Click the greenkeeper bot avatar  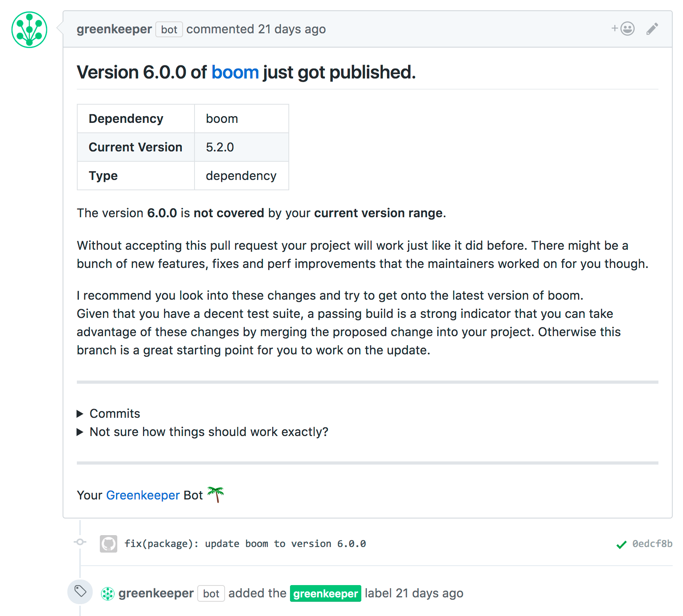click(x=29, y=30)
